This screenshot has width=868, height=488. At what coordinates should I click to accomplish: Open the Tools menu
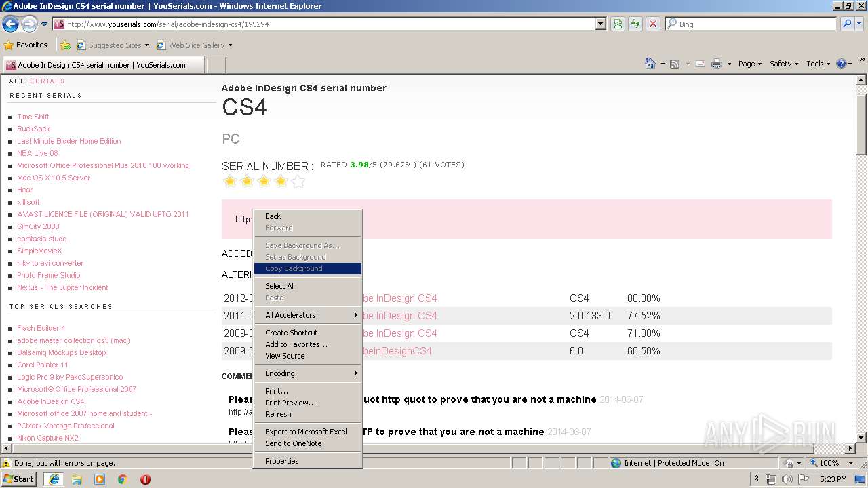(x=818, y=64)
